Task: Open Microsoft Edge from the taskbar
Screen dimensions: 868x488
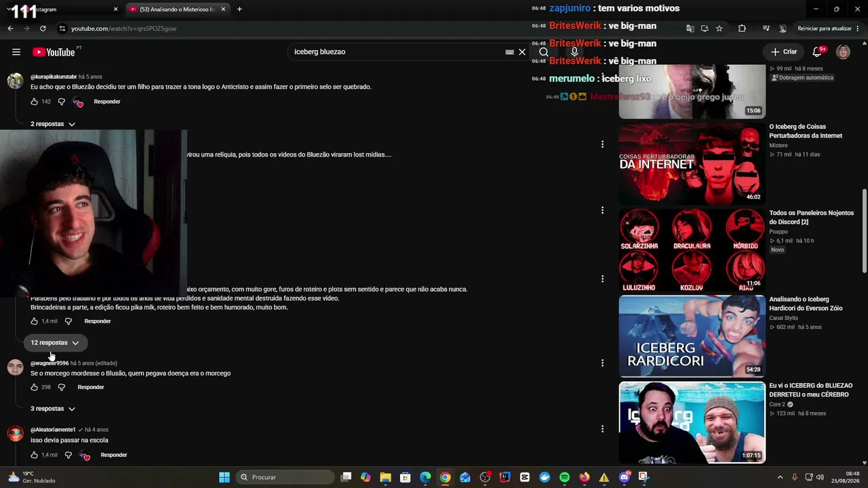Action: pyautogui.click(x=425, y=477)
